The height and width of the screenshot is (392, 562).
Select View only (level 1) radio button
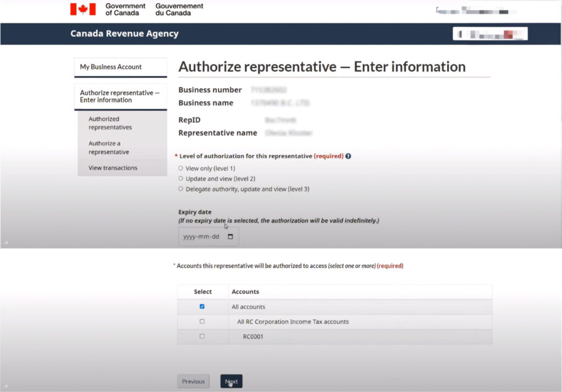[x=181, y=168]
